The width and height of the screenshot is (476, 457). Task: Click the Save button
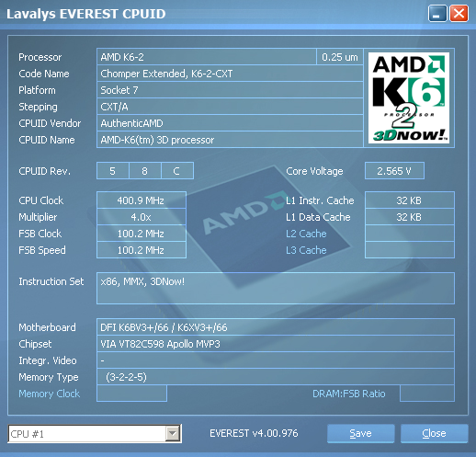coord(360,433)
